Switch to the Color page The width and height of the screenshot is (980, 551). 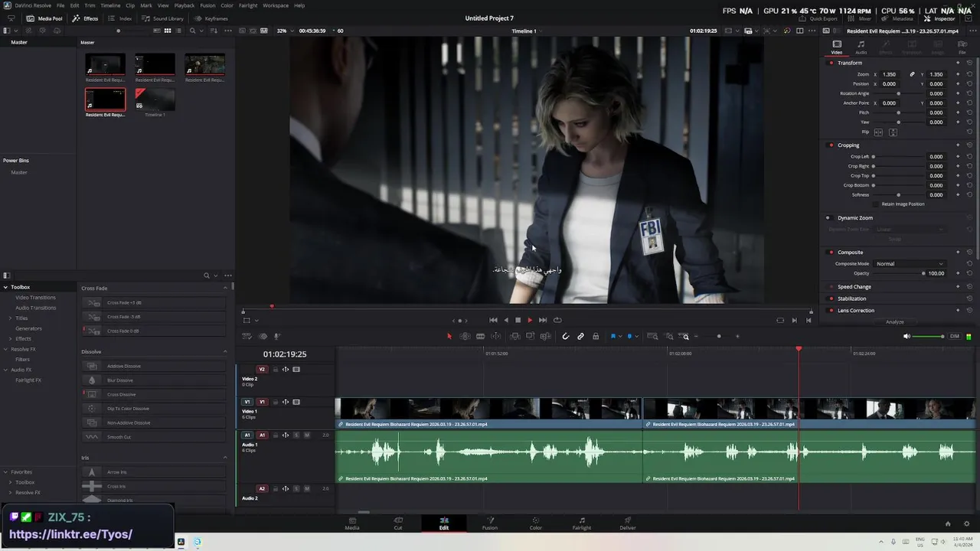[x=536, y=523]
